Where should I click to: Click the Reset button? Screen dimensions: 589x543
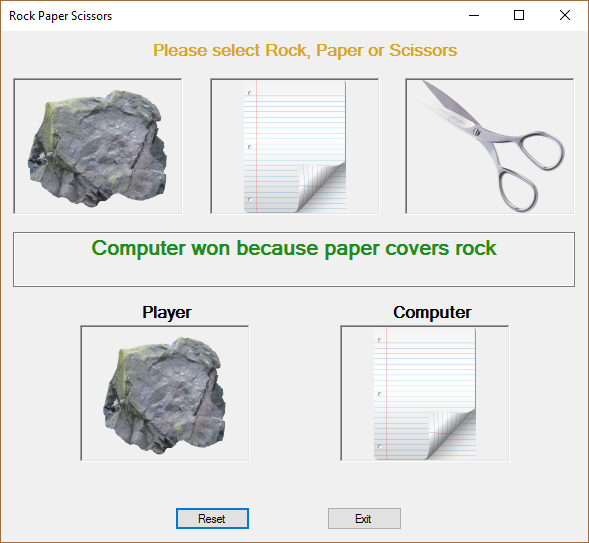pos(212,519)
